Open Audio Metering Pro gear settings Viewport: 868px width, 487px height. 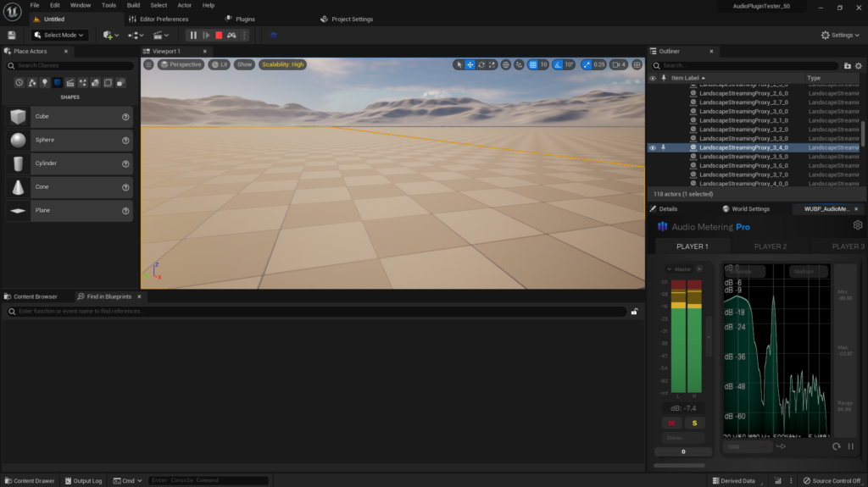pyautogui.click(x=857, y=225)
